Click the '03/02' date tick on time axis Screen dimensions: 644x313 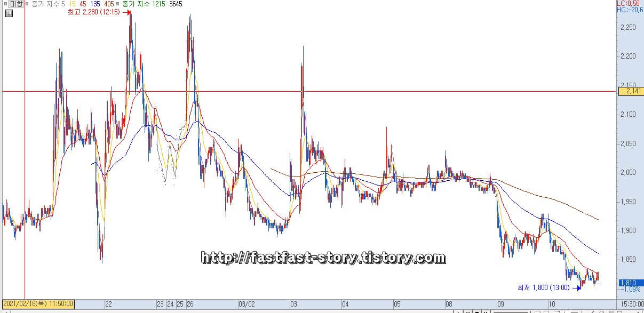click(x=247, y=304)
